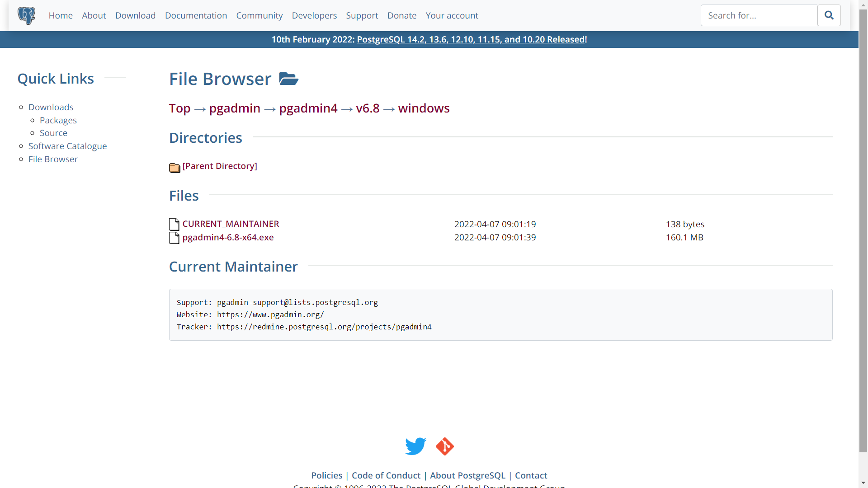Download the pgadmin4-6.8-x64.exe file

(228, 237)
